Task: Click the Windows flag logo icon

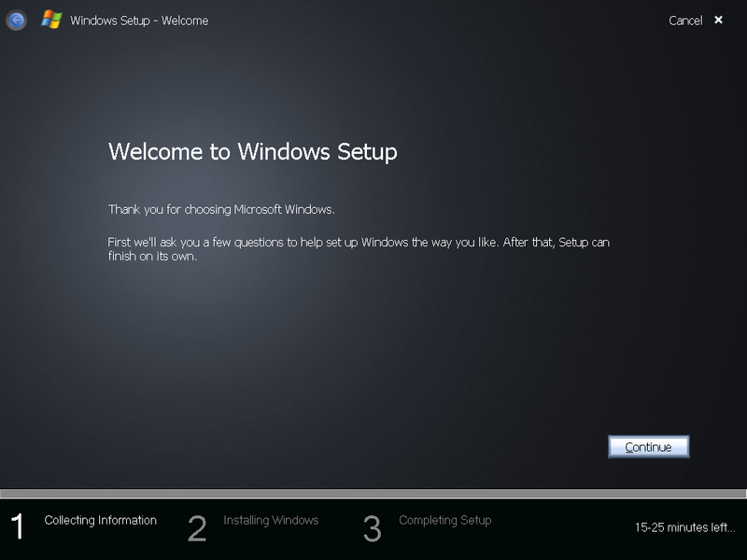Action: click(x=51, y=20)
